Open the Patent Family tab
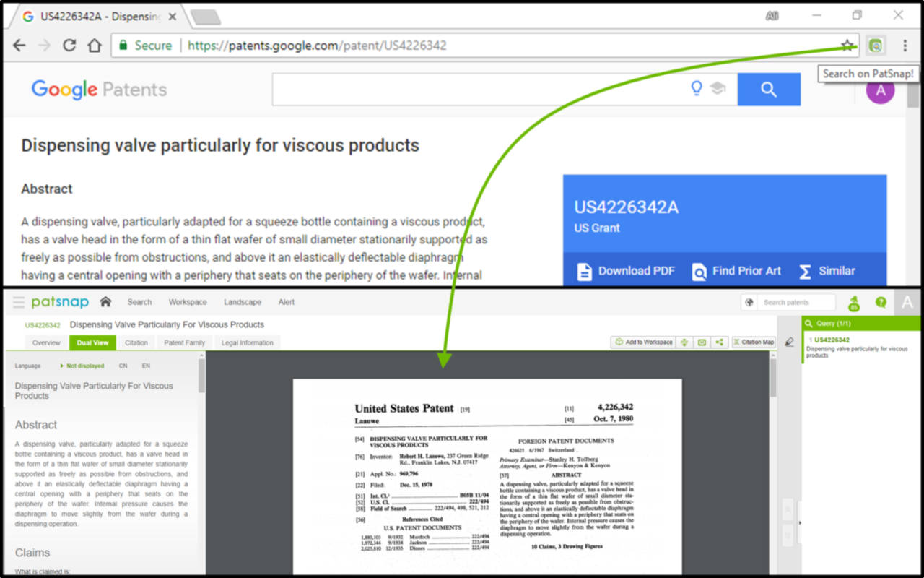The image size is (924, 578). point(185,343)
